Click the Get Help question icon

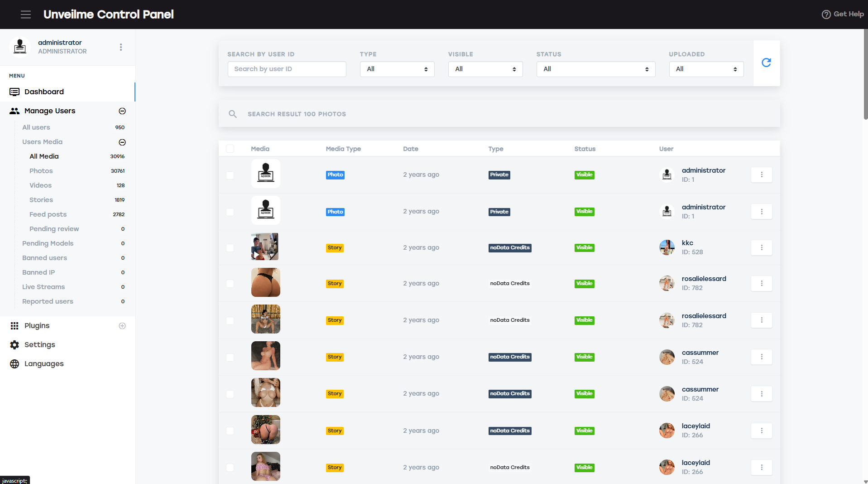826,15
